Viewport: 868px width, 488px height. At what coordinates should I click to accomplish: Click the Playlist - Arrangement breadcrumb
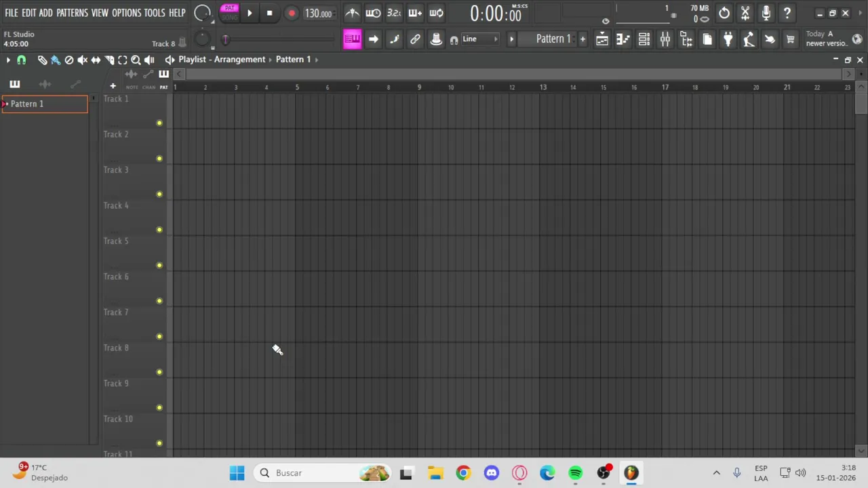222,60
